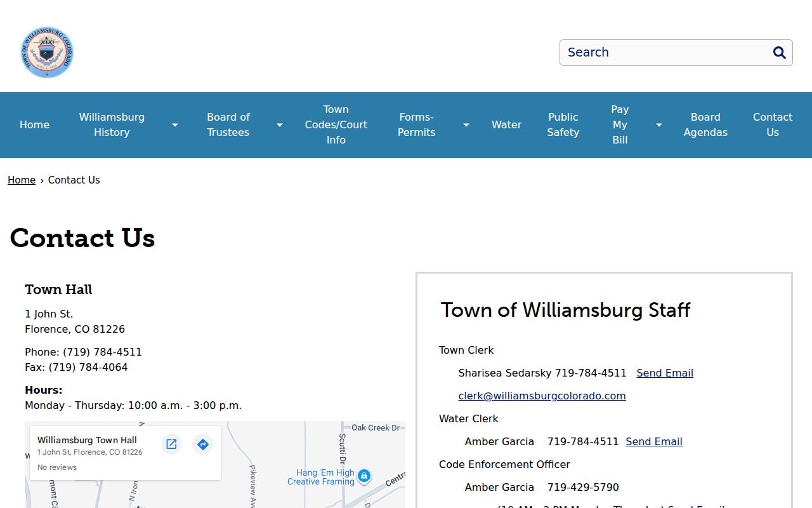Viewport: 812px width, 508px height.
Task: Click the Town of Williamsburg Staff heading
Action: pyautogui.click(x=565, y=310)
